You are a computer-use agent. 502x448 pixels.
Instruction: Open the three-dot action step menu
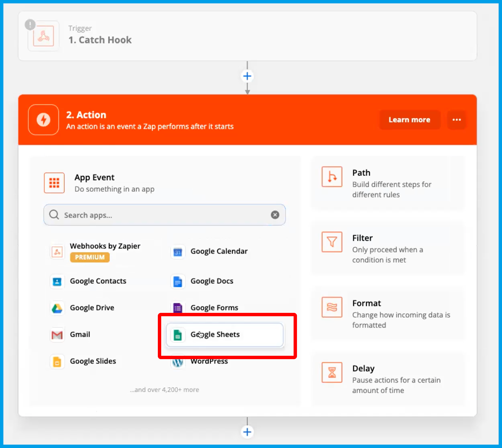456,120
